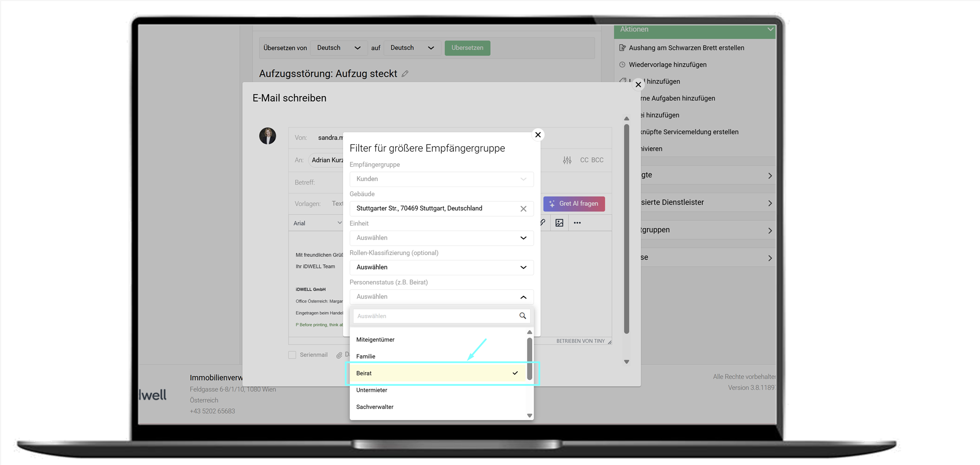Click the insert image icon in editor toolbar
The image size is (980, 465).
tap(559, 223)
